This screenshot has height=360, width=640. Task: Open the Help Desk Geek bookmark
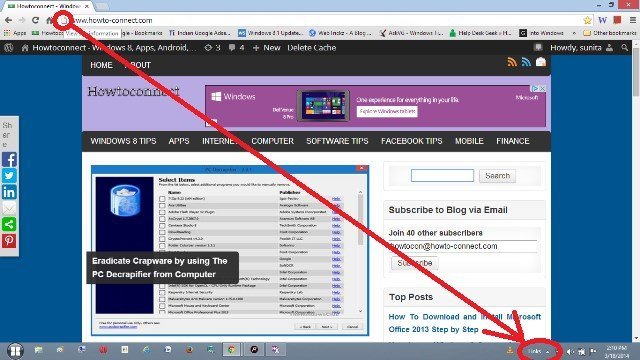[480, 33]
